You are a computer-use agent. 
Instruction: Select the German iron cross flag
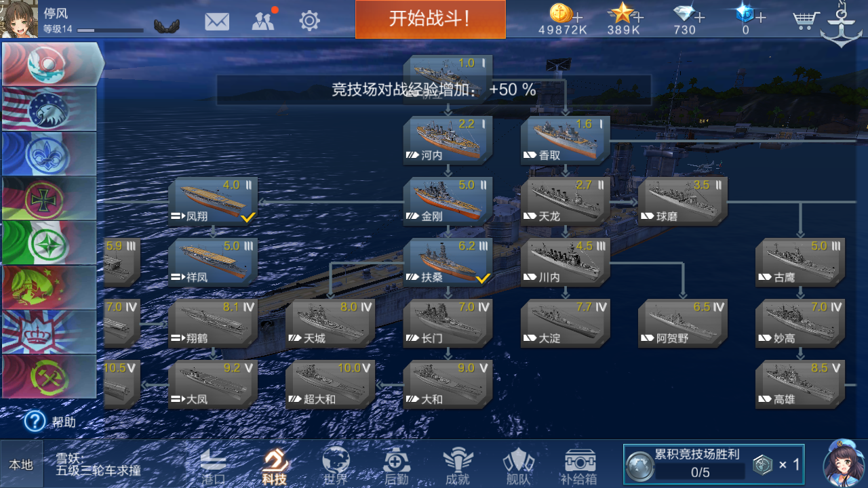click(49, 199)
